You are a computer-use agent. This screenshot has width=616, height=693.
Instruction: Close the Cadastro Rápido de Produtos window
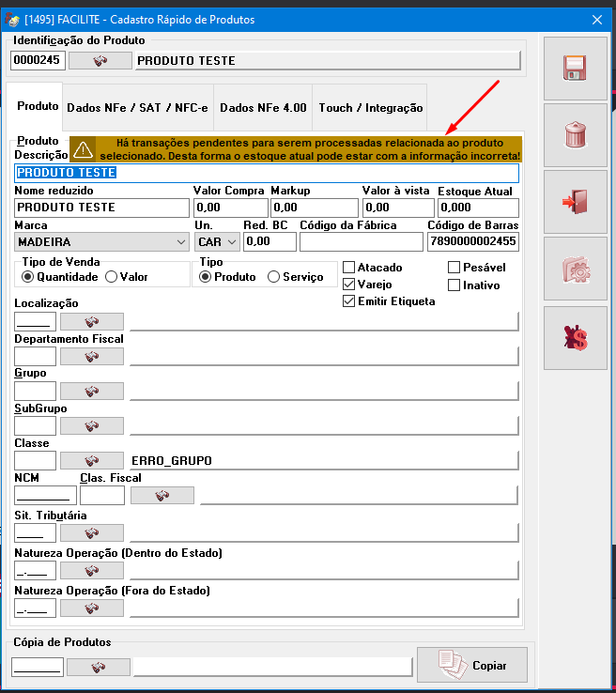pos(597,20)
